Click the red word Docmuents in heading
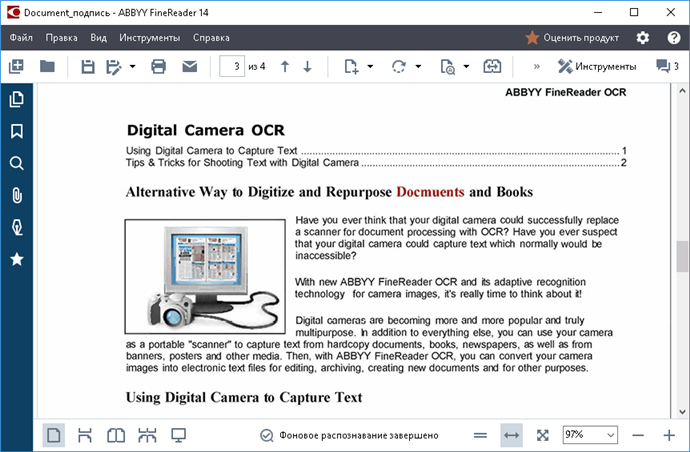Viewport: 690px width, 452px height. (x=430, y=192)
